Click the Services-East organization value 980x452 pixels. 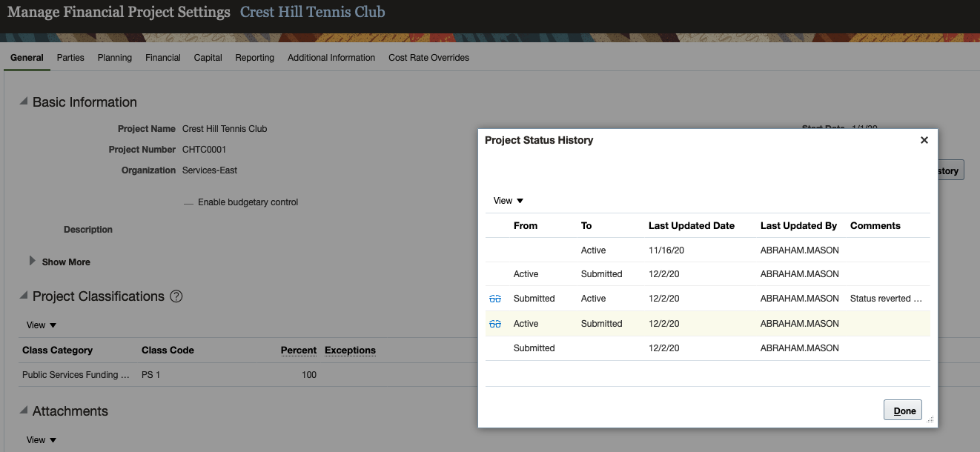coord(210,170)
